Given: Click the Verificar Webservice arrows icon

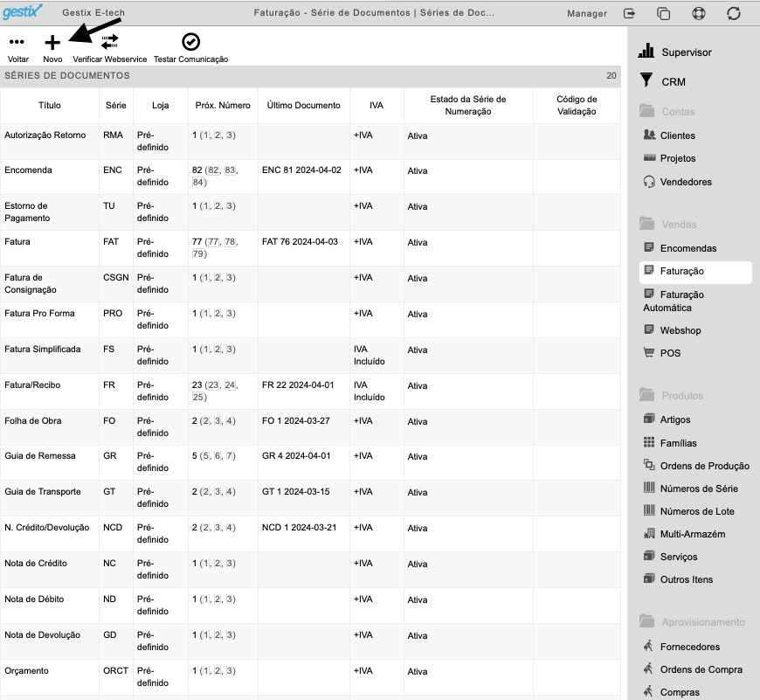Looking at the screenshot, I should click(x=109, y=42).
